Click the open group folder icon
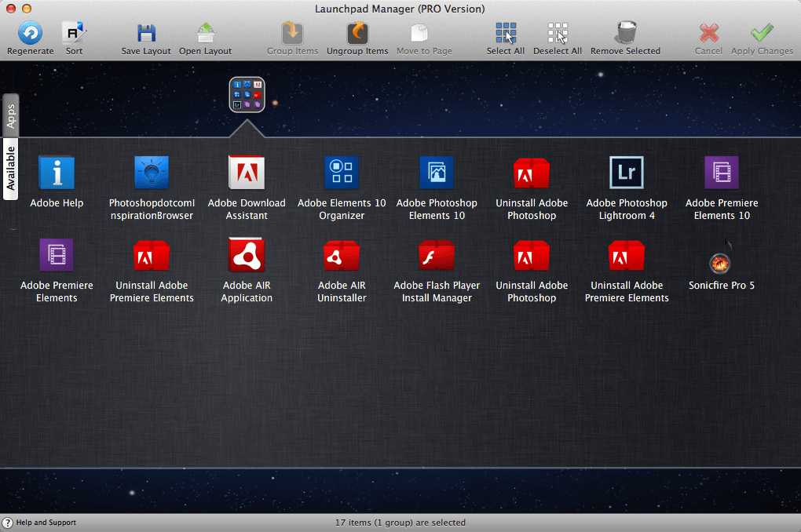Viewport: 801px width, 532px height. (247, 94)
